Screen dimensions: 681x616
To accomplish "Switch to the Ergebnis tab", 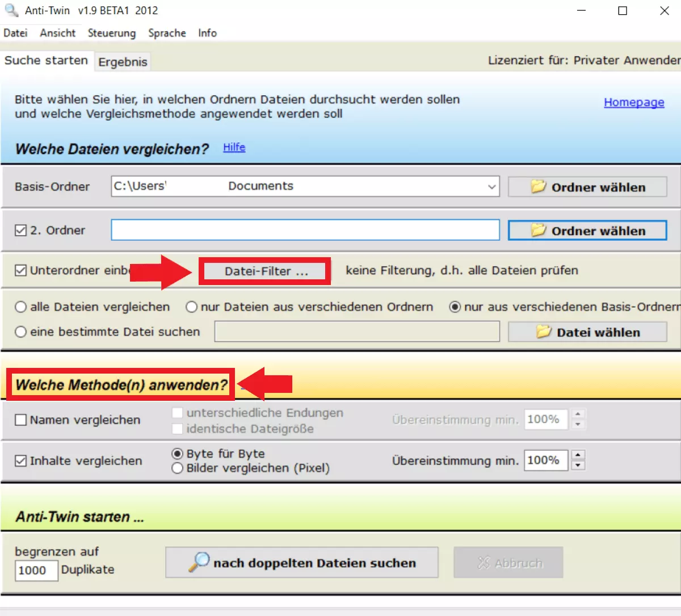I will [123, 62].
